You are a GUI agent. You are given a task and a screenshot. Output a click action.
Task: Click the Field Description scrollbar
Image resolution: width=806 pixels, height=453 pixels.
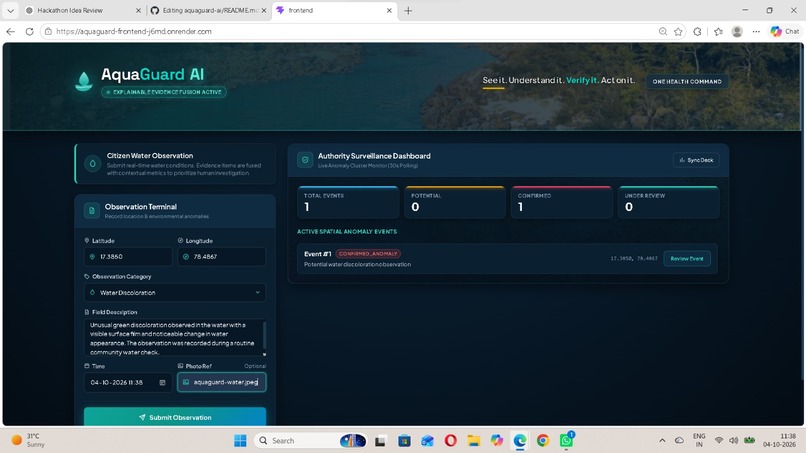pyautogui.click(x=264, y=335)
